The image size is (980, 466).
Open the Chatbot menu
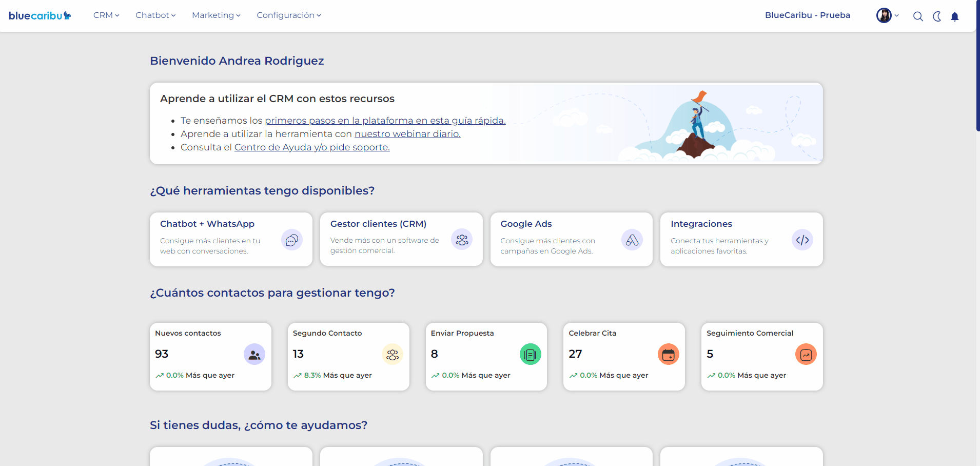click(x=155, y=15)
